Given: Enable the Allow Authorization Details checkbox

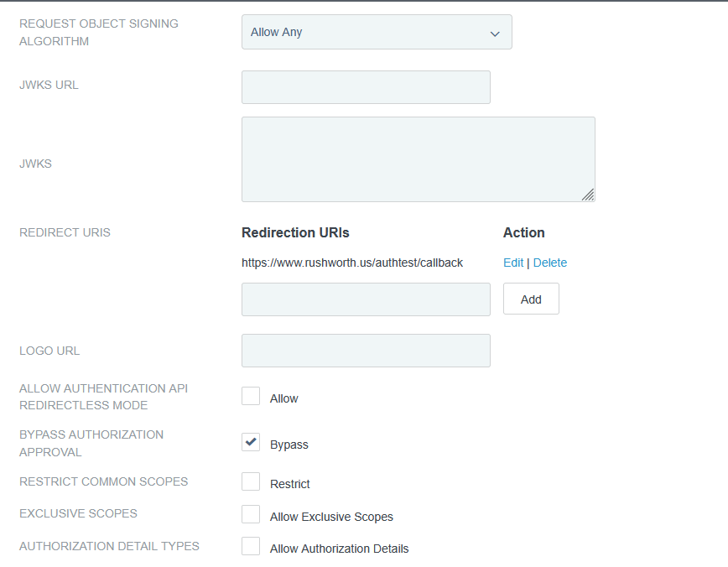Looking at the screenshot, I should pyautogui.click(x=251, y=547).
